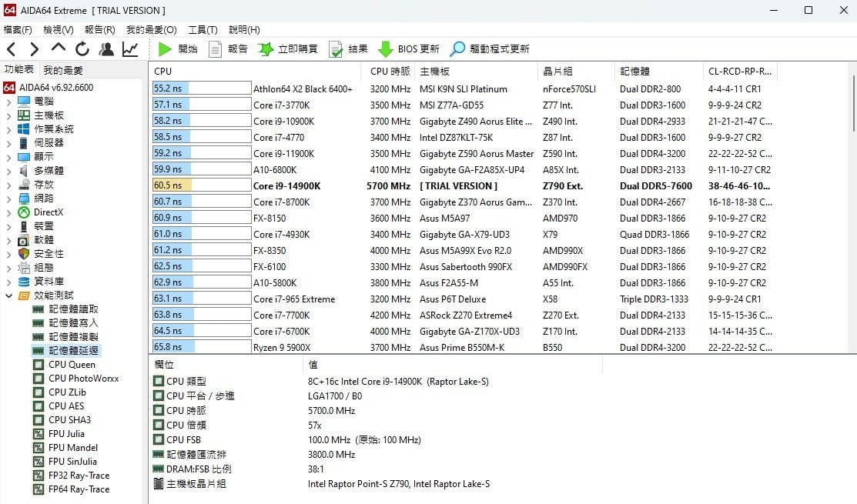The width and height of the screenshot is (857, 504).
Task: Select 記憶體讀取 benchmark
Action: point(73,309)
